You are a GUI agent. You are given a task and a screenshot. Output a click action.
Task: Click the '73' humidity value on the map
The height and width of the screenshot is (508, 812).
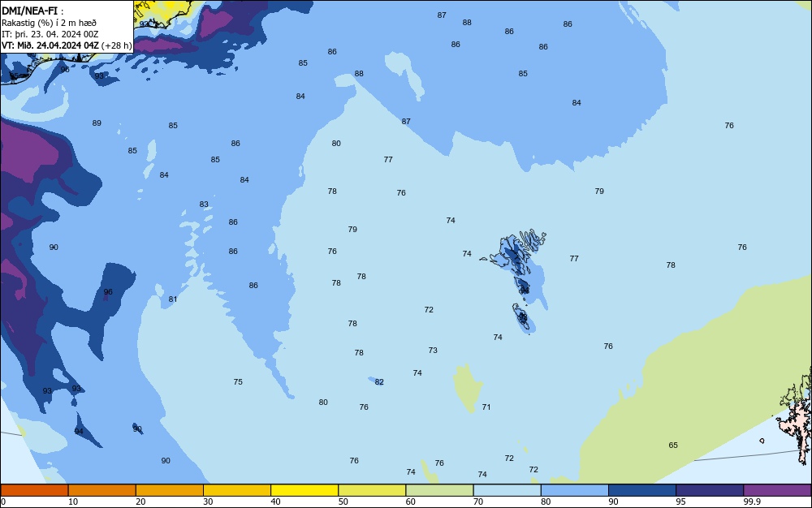pyautogui.click(x=433, y=351)
